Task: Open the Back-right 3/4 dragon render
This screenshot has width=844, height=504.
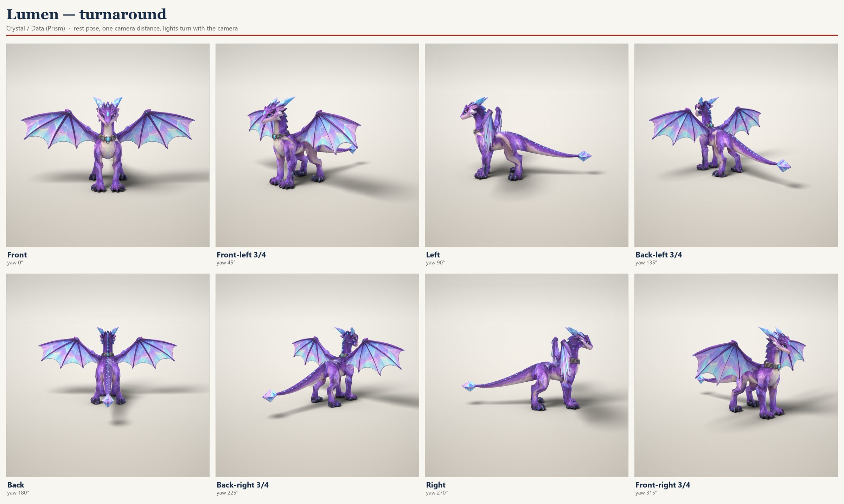Action: (x=317, y=375)
